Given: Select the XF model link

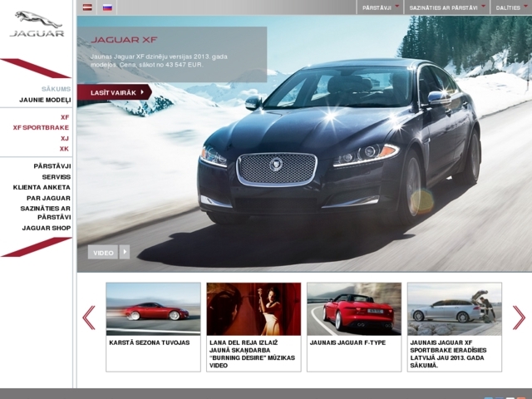Looking at the screenshot, I should pyautogui.click(x=65, y=117).
